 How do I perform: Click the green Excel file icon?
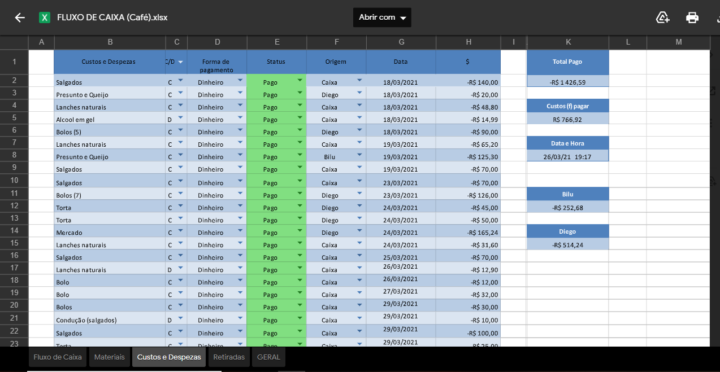pyautogui.click(x=45, y=18)
